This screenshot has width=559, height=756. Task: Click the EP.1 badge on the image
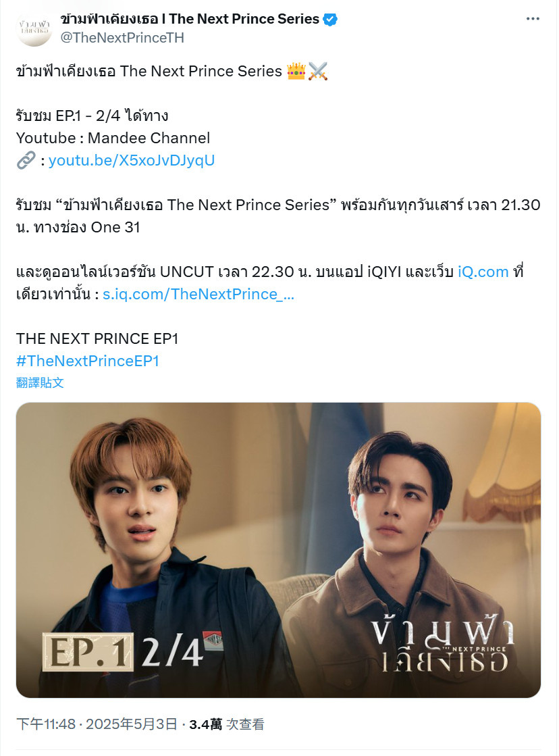pos(88,652)
